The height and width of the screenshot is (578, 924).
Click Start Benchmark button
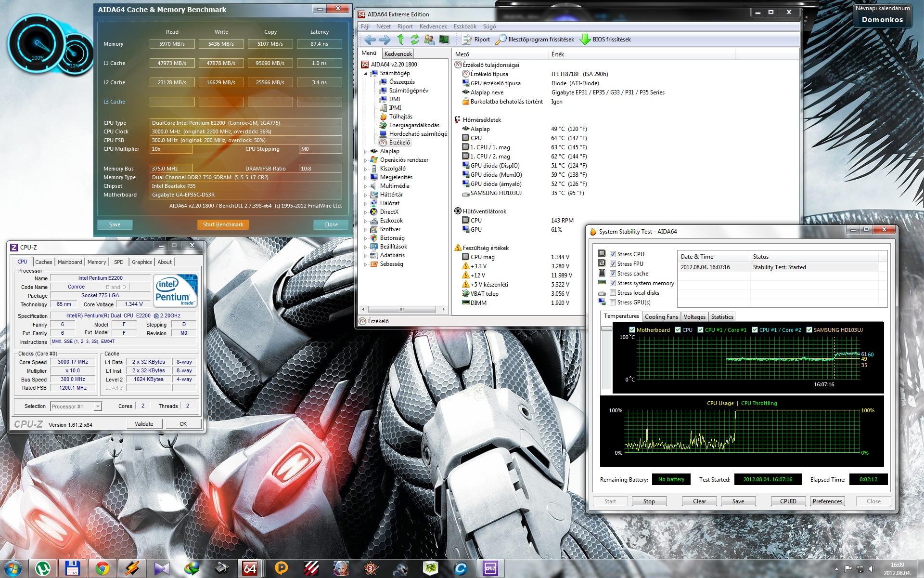click(x=223, y=224)
